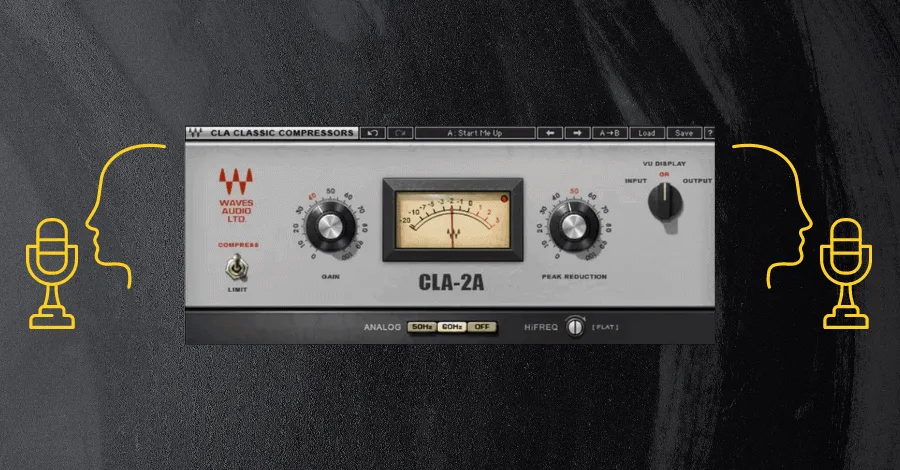This screenshot has width=900, height=470.
Task: Flip the Compress/Limit toggle switch
Action: [235, 267]
